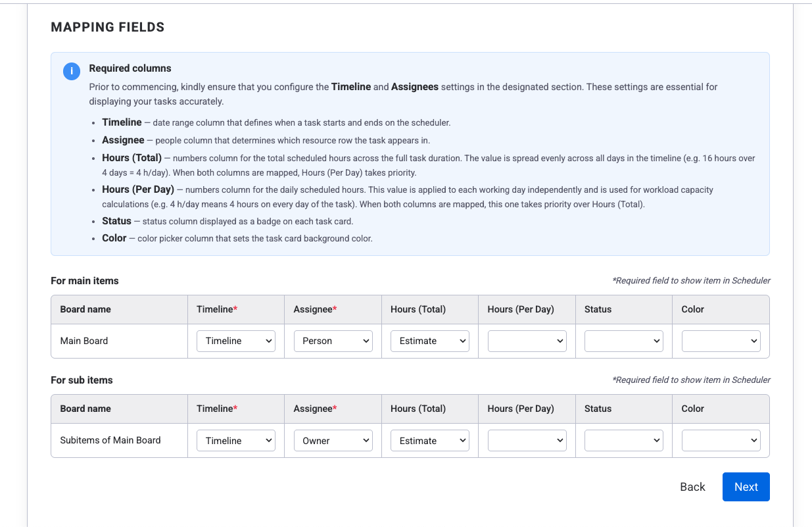Open the empty Hours (Per Day) dropdown for Main Board
The height and width of the screenshot is (527, 812).
pyautogui.click(x=527, y=341)
